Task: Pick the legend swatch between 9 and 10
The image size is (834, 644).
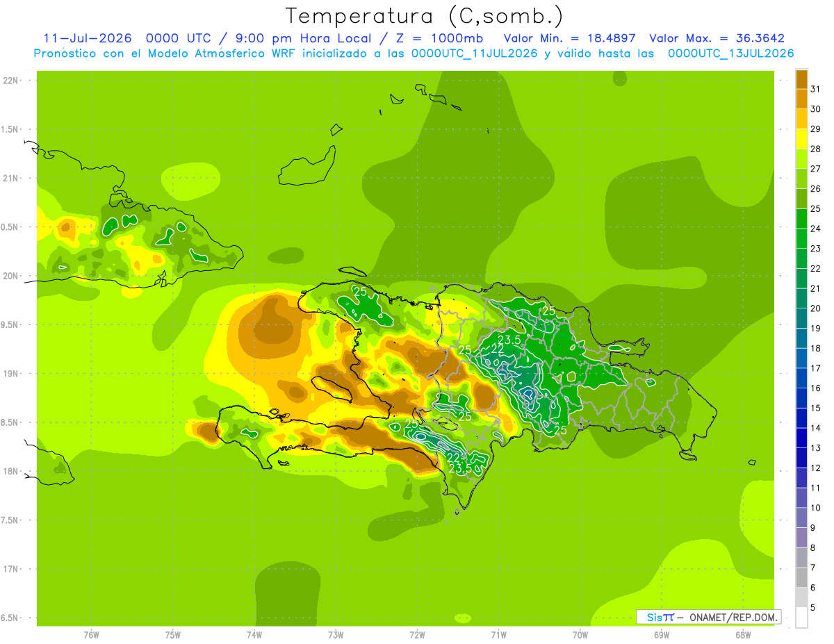Action: click(x=801, y=518)
